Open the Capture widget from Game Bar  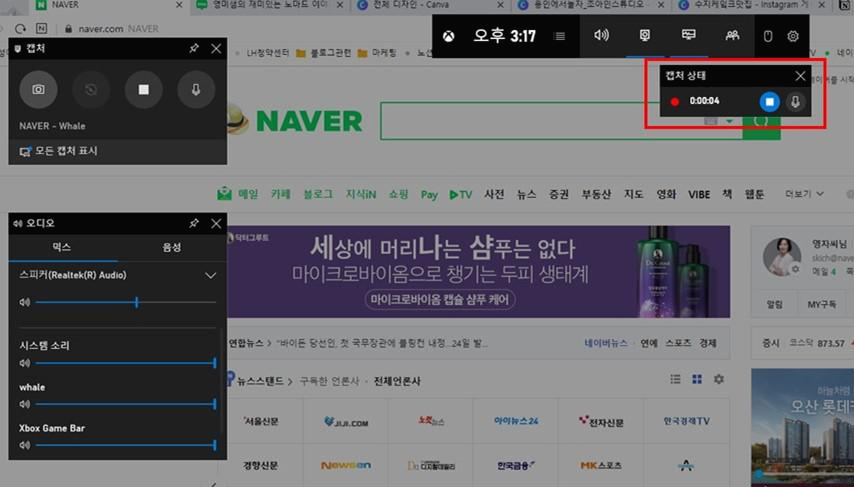(645, 36)
